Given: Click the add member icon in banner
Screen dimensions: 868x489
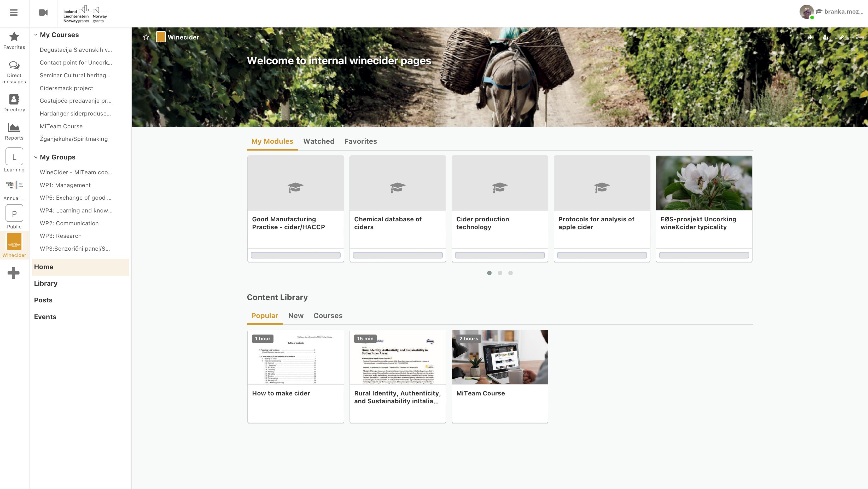Looking at the screenshot, I should 825,37.
